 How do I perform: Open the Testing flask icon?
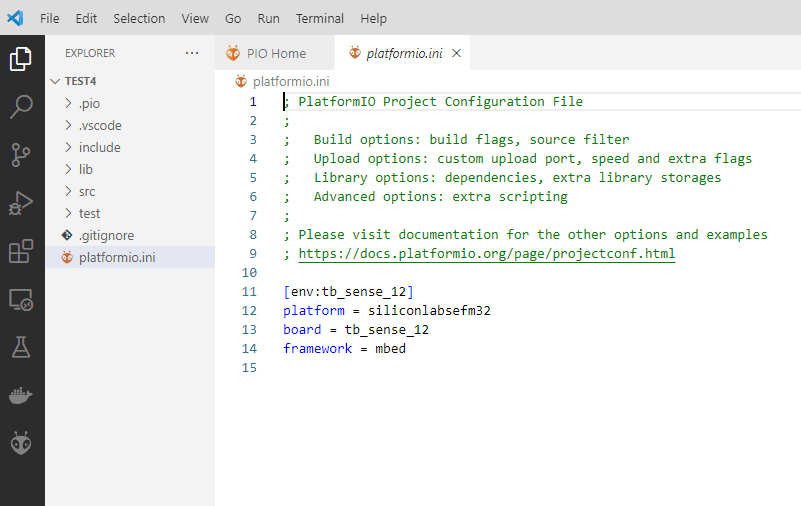(21, 347)
